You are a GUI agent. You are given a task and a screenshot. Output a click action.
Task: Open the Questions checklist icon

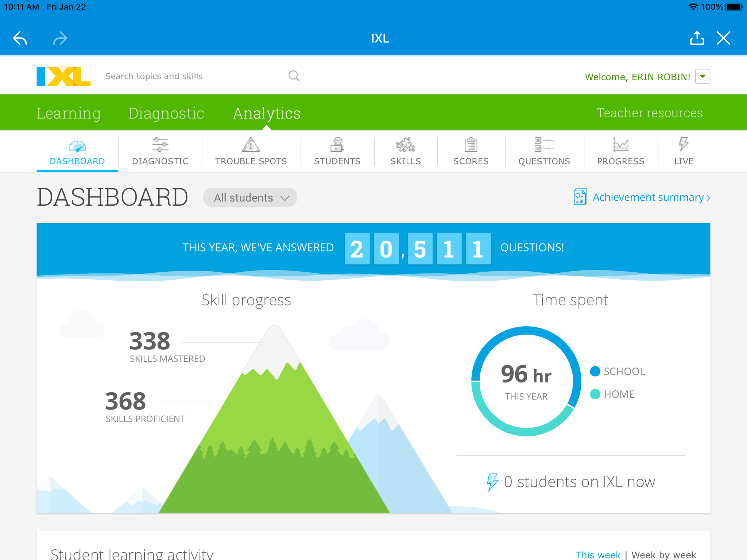coord(544,145)
